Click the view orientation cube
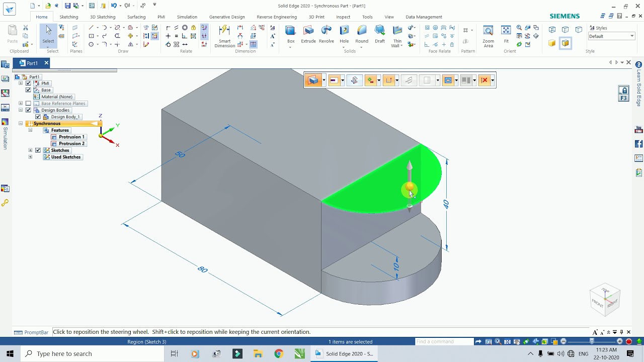644x362 pixels. [x=605, y=300]
